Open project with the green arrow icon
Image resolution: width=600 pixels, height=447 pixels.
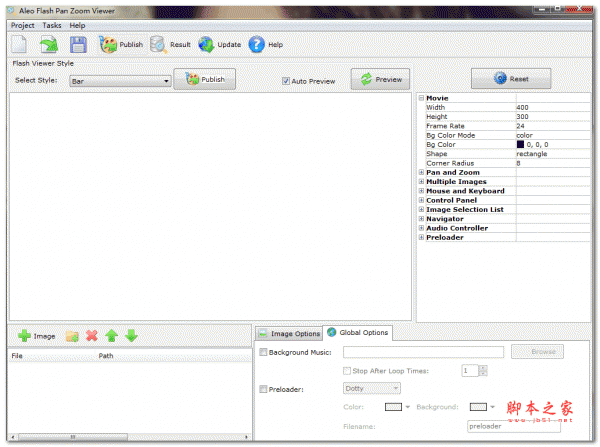point(49,44)
